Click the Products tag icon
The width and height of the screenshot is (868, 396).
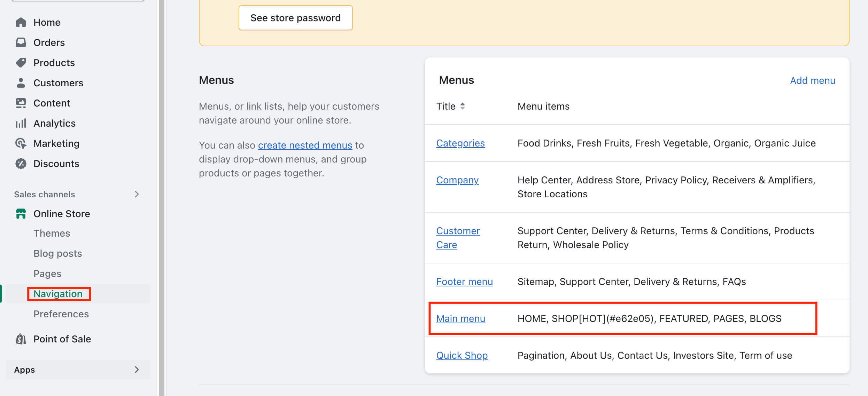pyautogui.click(x=21, y=63)
